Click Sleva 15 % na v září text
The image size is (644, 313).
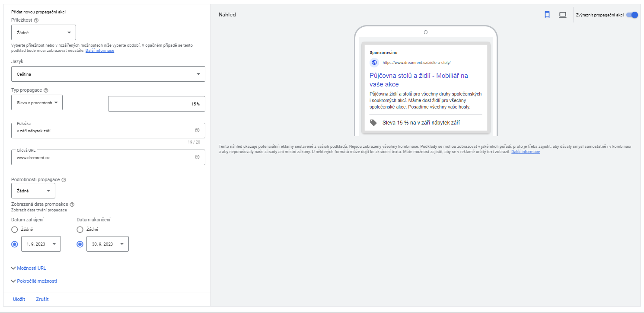tap(421, 123)
